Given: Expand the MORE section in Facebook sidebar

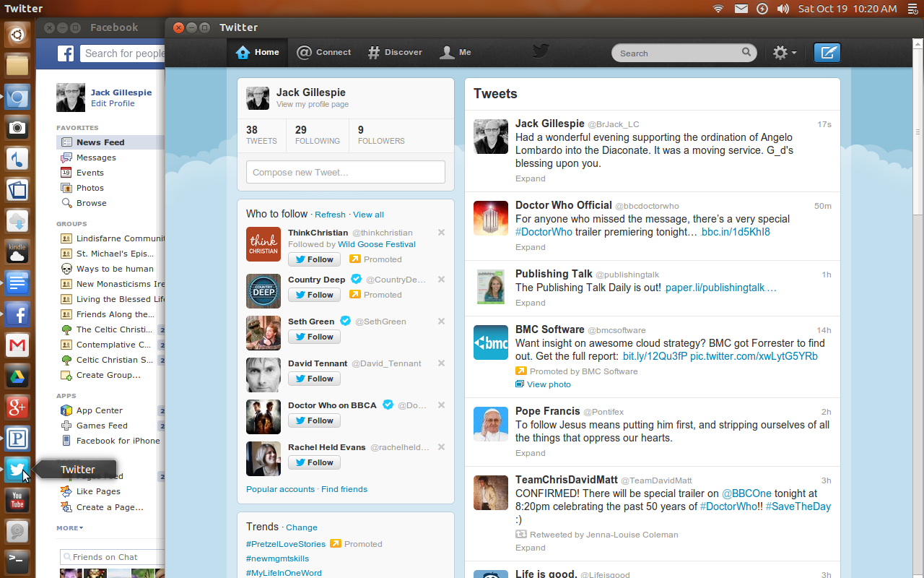Looking at the screenshot, I should click(70, 528).
